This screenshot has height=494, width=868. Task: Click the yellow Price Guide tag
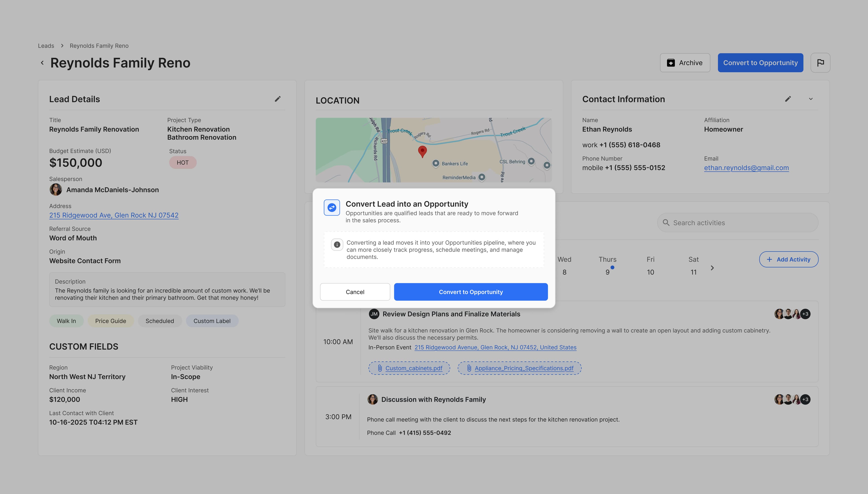[111, 321]
